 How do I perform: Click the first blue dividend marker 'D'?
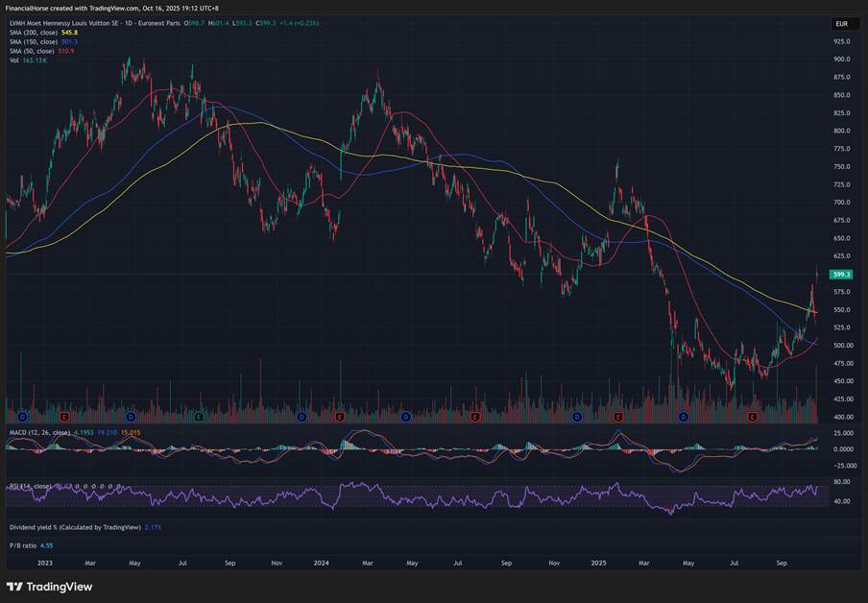pos(22,418)
